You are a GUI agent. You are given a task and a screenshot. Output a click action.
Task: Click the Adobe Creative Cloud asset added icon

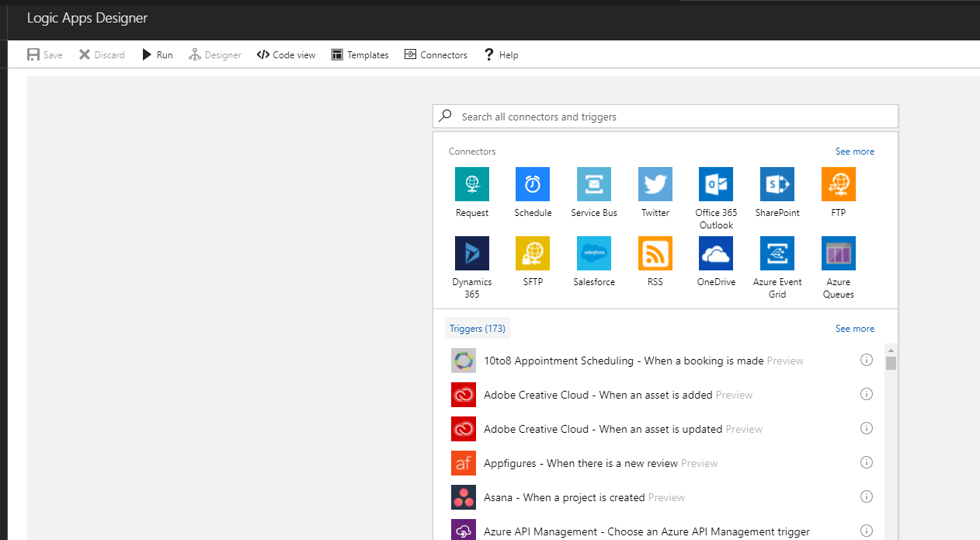coord(464,395)
